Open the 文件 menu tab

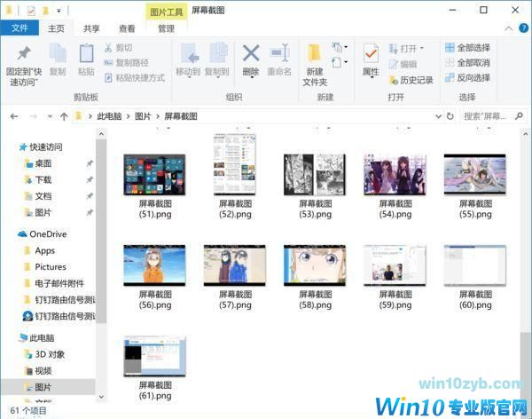tap(20, 28)
